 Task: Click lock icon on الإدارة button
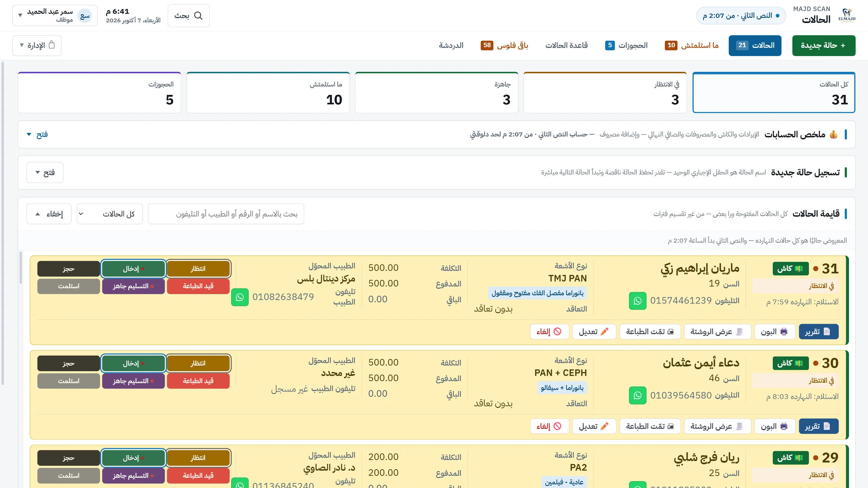point(52,45)
